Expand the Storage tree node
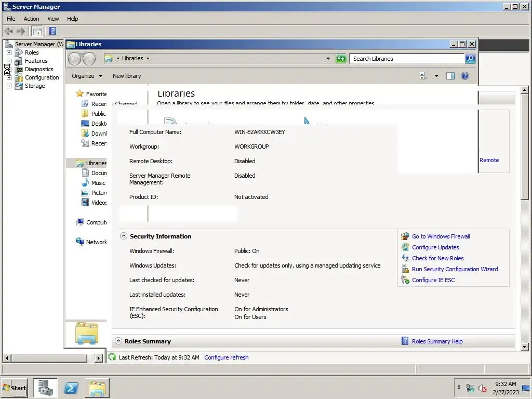This screenshot has width=532, height=399. tap(9, 86)
